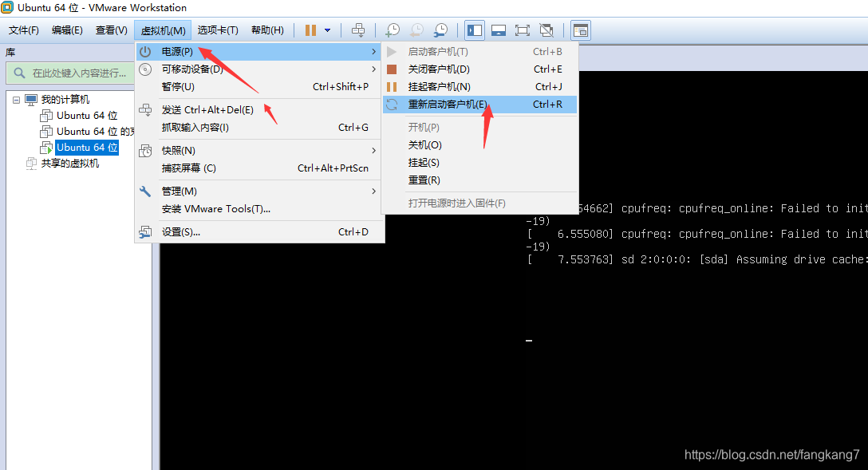Click the magnifier icon in library search
Viewport: 868px width, 470px height.
pyautogui.click(x=19, y=73)
